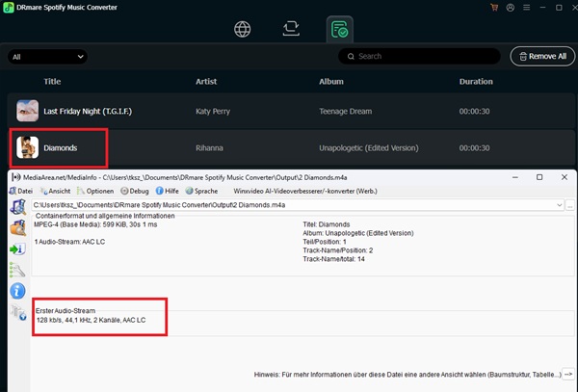Click the open file icon in MediaInfo sidebar
Viewport: 578px width, 392px height.
(17, 207)
